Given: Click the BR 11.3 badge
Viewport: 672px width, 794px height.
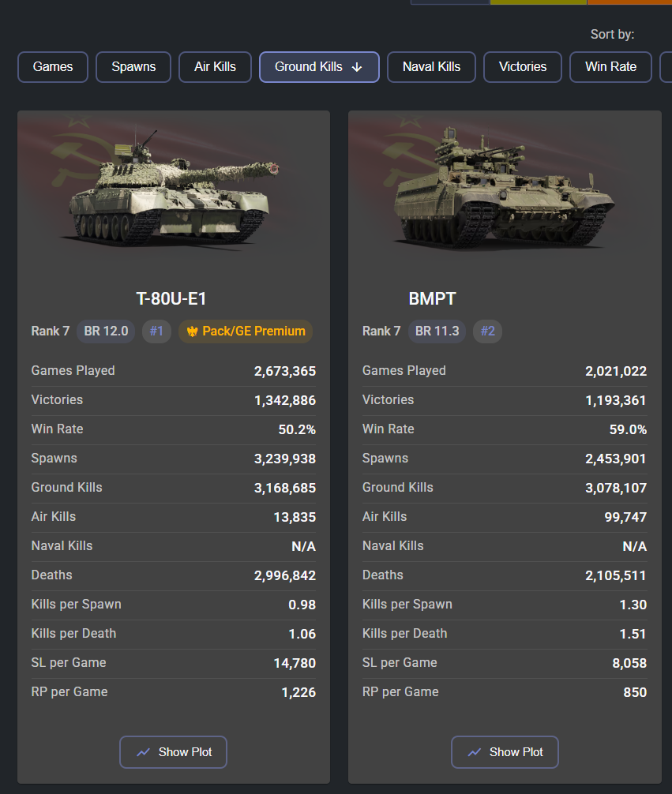Looking at the screenshot, I should coord(437,331).
